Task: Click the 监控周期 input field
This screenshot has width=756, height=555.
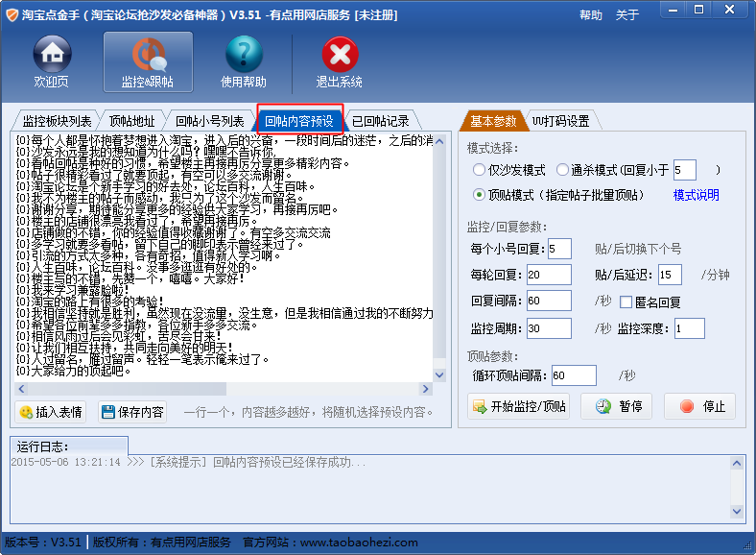Action: tap(549, 328)
